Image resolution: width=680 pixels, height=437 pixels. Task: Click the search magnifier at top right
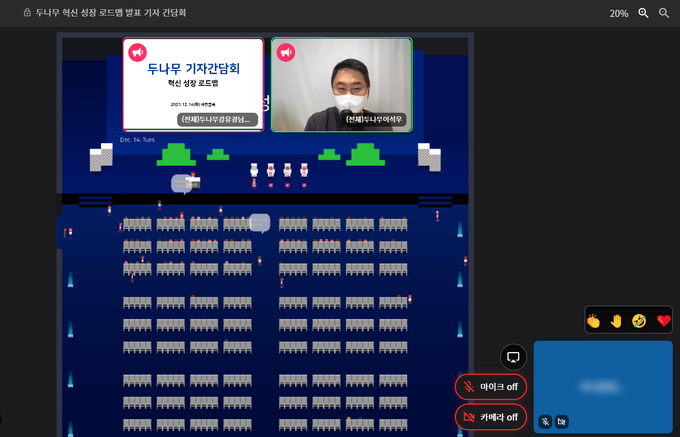(x=664, y=13)
